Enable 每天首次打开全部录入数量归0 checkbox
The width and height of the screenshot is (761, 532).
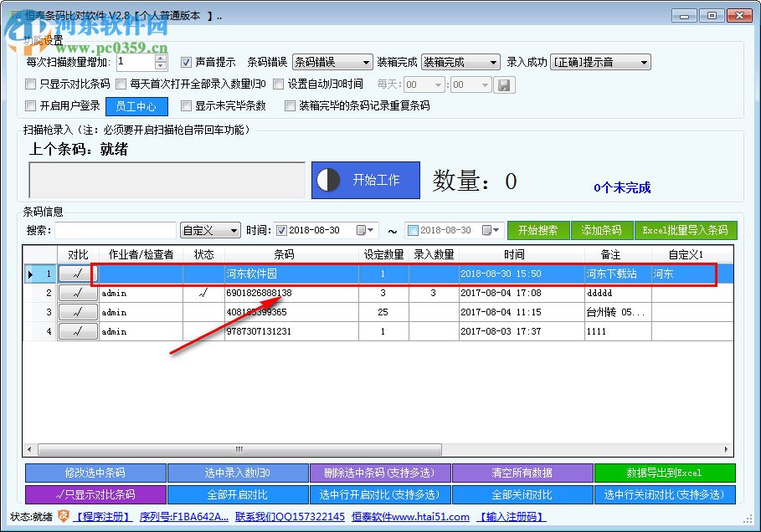(121, 84)
